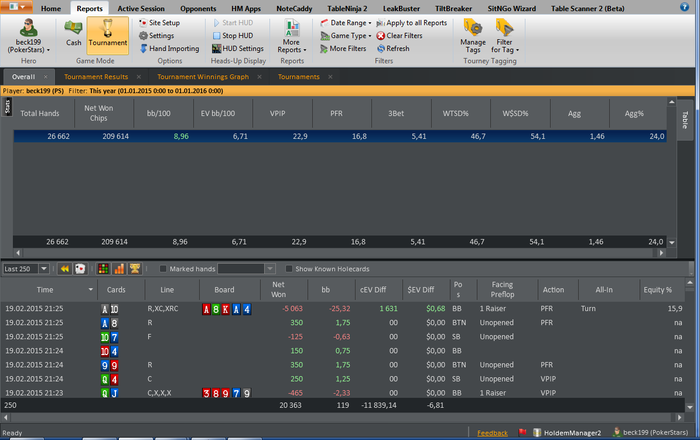The height and width of the screenshot is (440, 700).
Task: Close the Tournaments report tab
Action: [330, 77]
